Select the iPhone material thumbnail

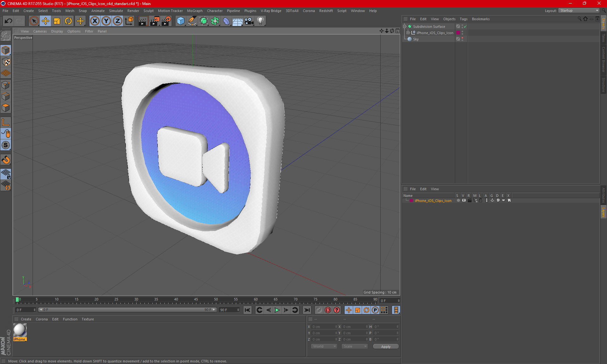(20, 331)
